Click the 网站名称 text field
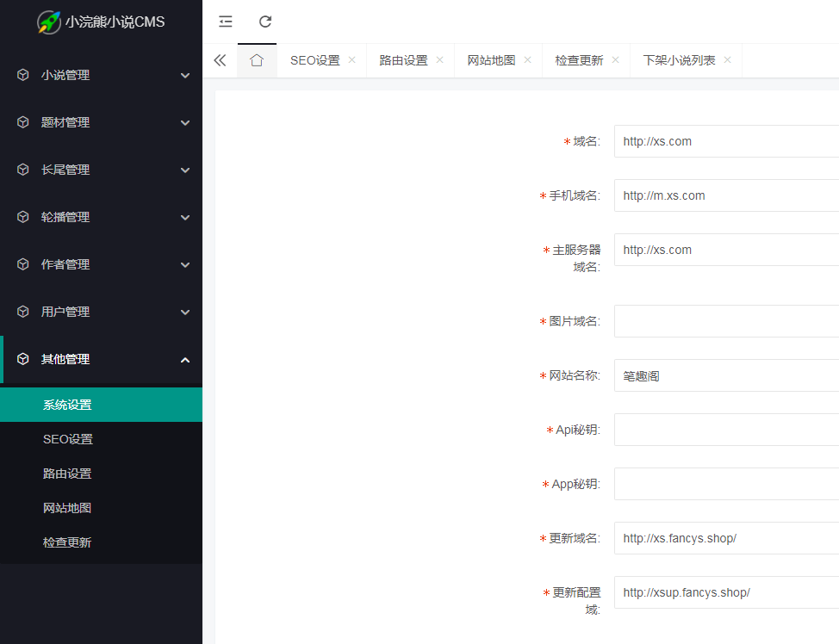The image size is (839, 644). (x=725, y=375)
